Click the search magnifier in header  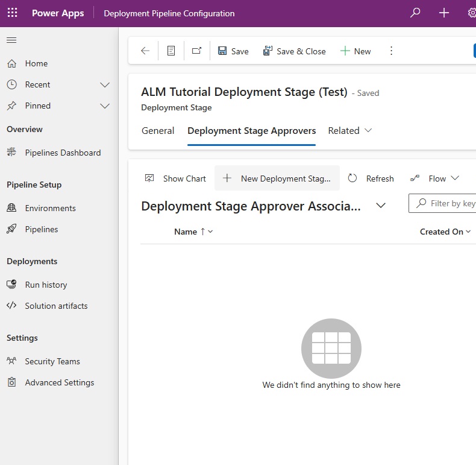coord(415,13)
